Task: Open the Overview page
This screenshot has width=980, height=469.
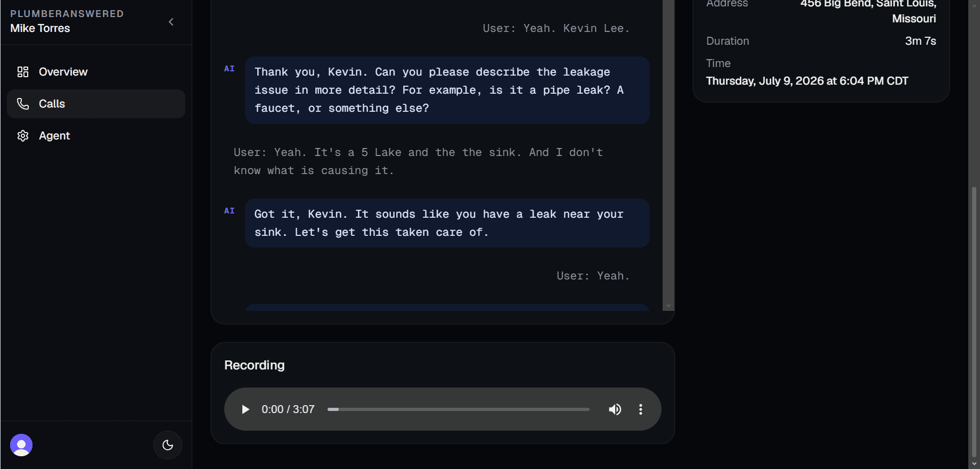Action: coord(96,72)
